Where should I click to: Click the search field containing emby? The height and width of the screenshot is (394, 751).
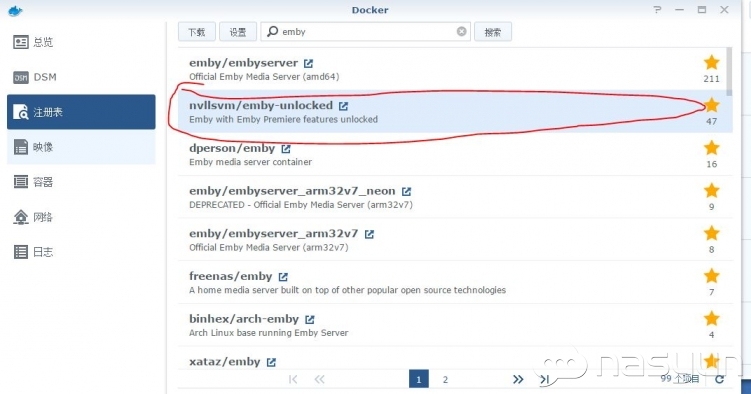[365, 32]
